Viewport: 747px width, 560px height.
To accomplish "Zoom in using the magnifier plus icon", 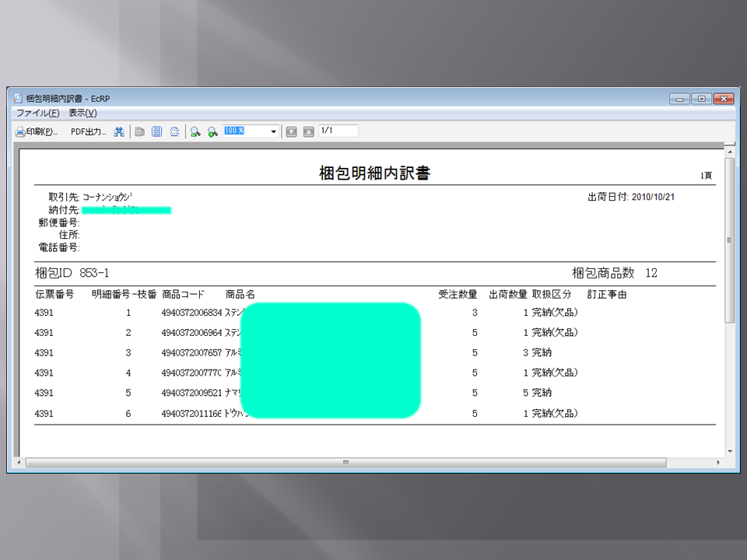I will (x=211, y=131).
